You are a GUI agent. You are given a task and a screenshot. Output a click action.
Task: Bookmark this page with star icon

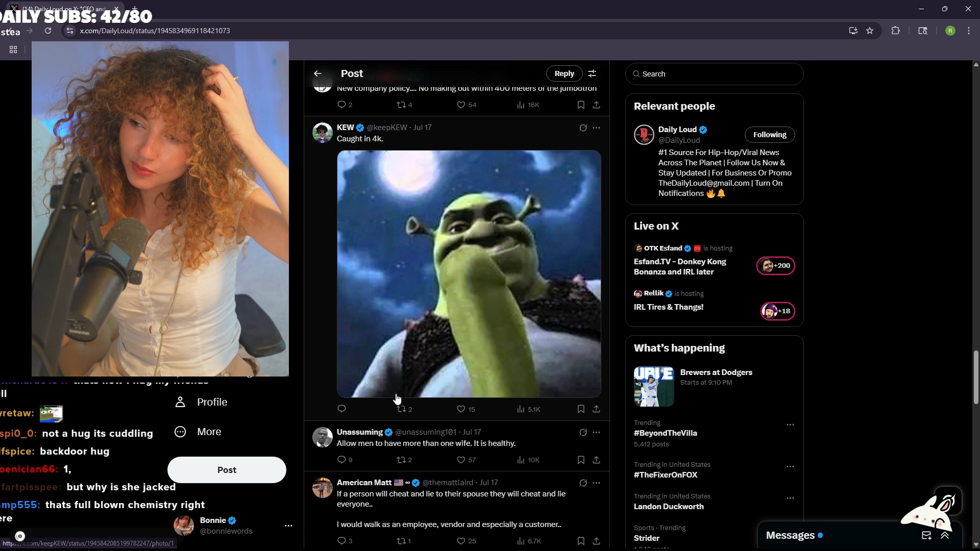tap(870, 31)
